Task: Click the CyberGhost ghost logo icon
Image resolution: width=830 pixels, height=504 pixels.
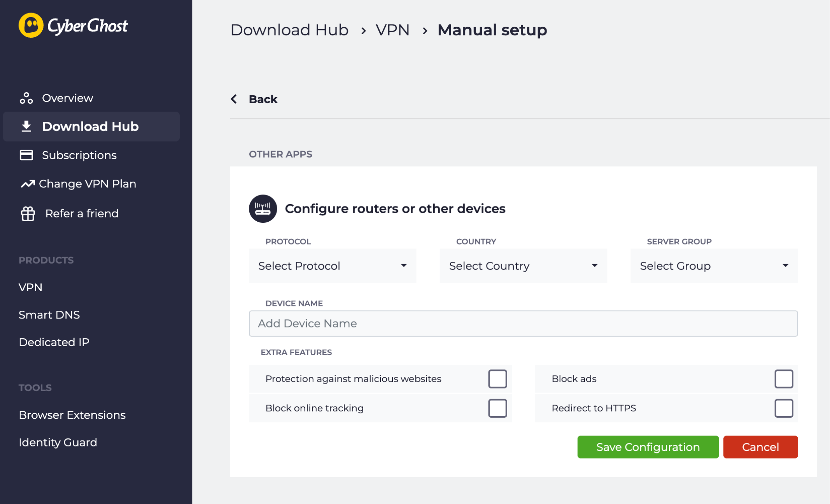Action: click(x=31, y=25)
